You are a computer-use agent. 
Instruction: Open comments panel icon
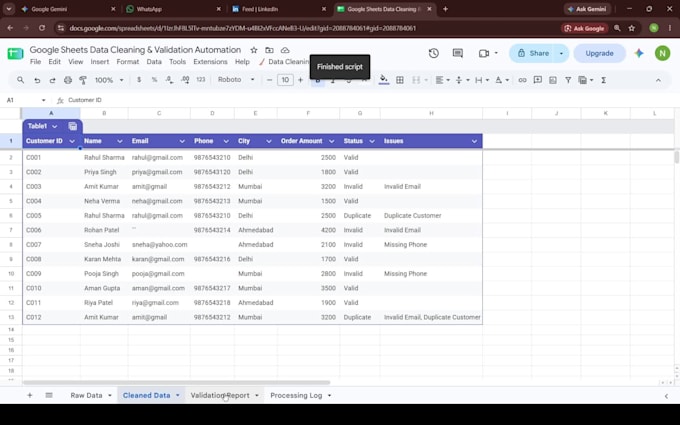[x=458, y=53]
